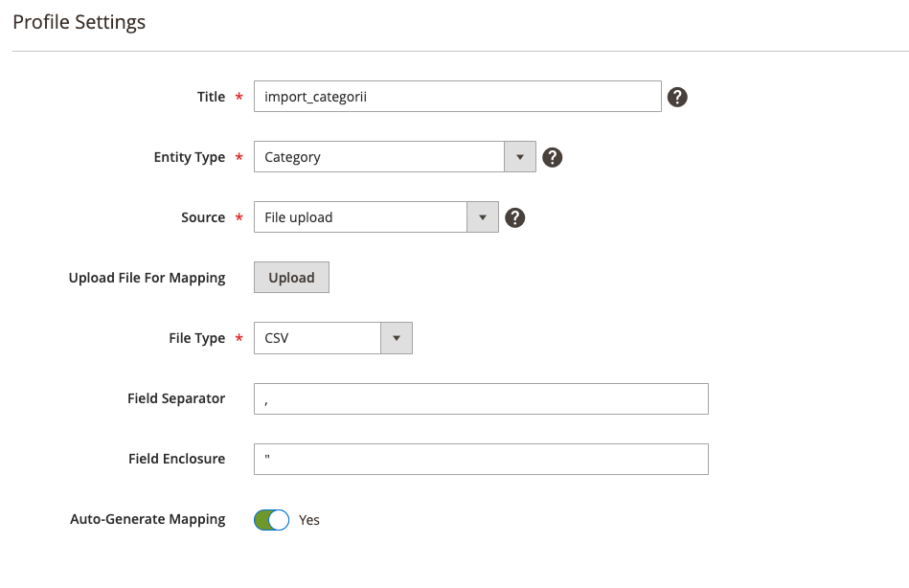Click the Title field label
This screenshot has width=909, height=588.
pyautogui.click(x=211, y=97)
